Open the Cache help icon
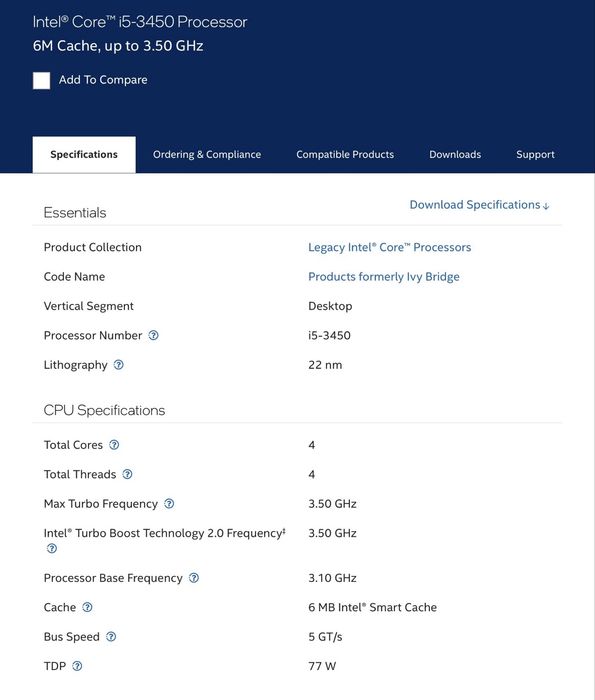This screenshot has height=700, width=595. (87, 607)
